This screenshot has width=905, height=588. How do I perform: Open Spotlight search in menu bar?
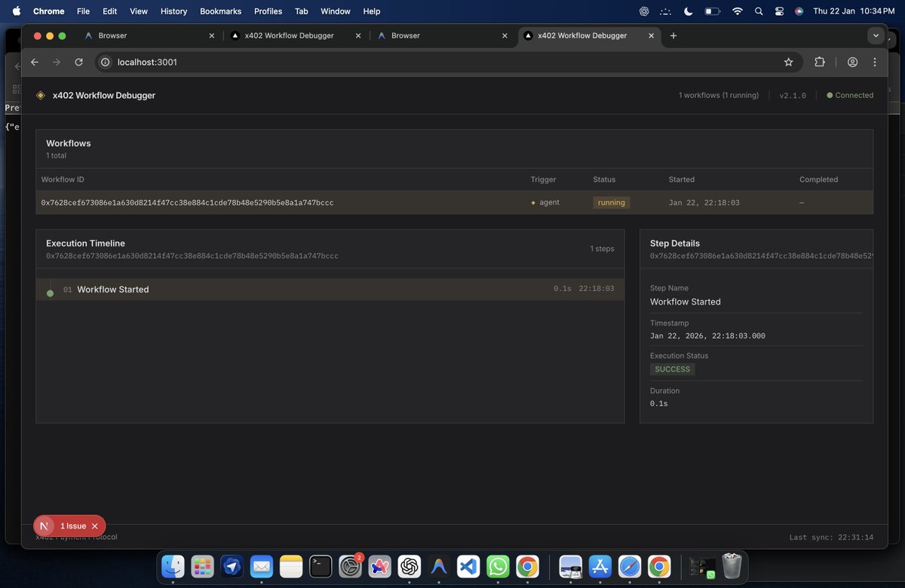tap(759, 11)
